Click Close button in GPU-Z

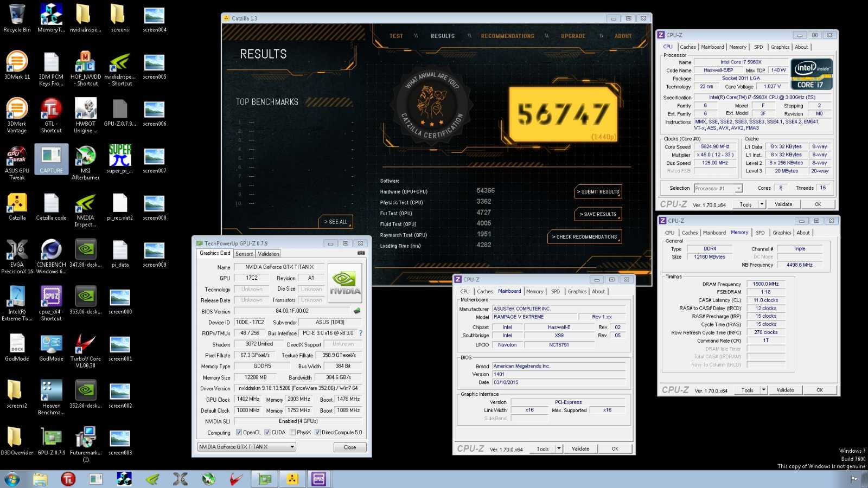[350, 447]
